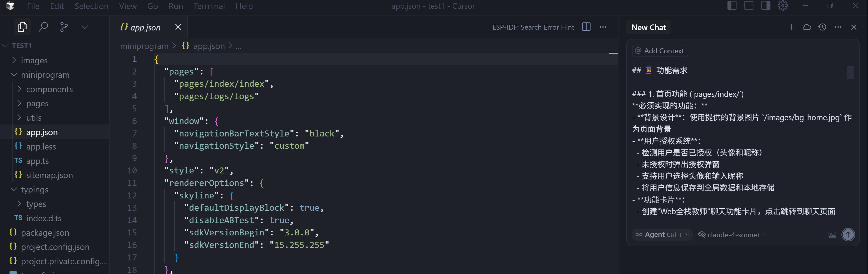868x274 pixels.
Task: Expand the utils folder
Action: (55, 118)
